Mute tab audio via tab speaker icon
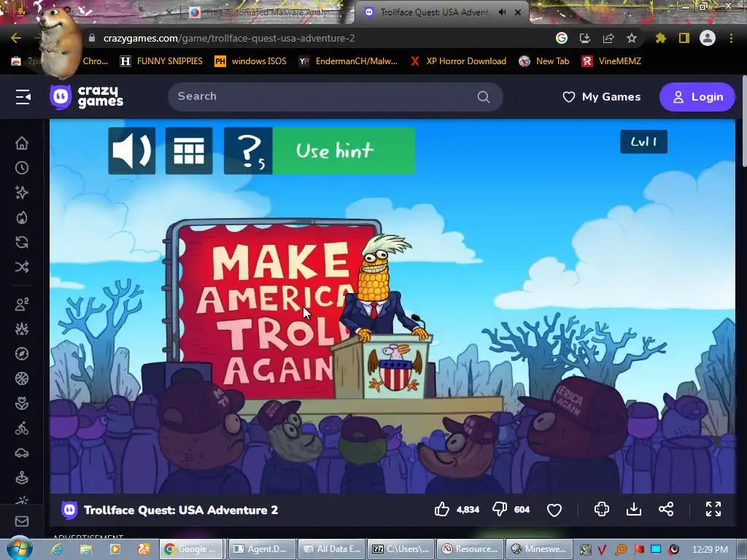Screen dimensions: 747x560 click(x=502, y=12)
